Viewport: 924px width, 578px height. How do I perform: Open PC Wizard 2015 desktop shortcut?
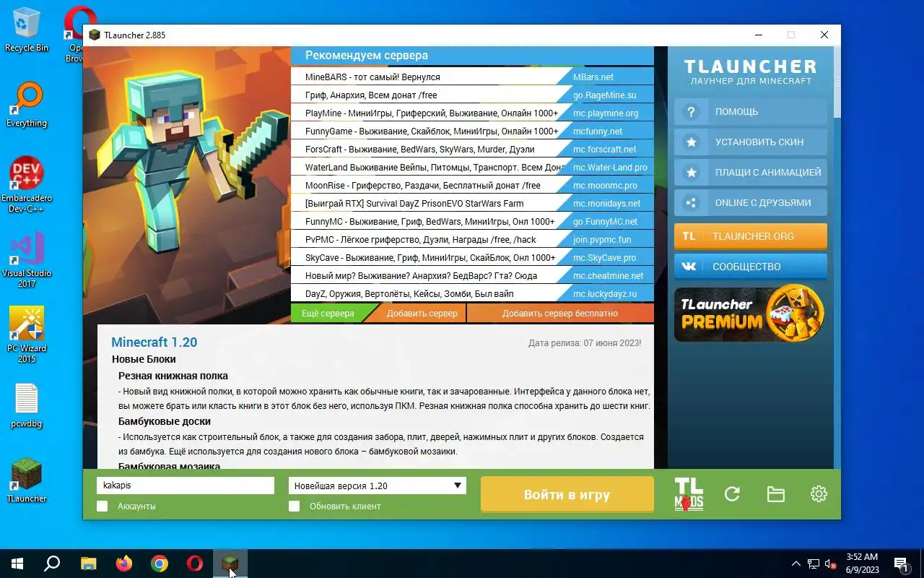coord(27,335)
